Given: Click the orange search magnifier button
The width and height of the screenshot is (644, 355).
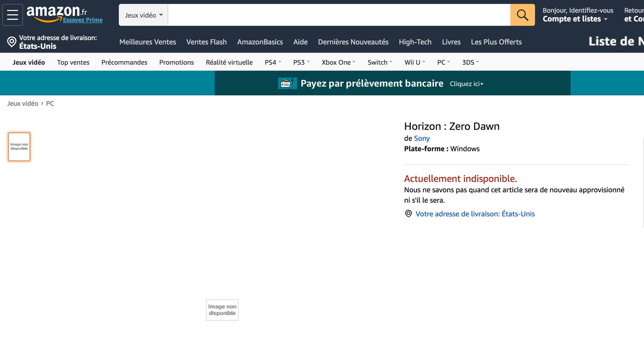Looking at the screenshot, I should click(522, 15).
